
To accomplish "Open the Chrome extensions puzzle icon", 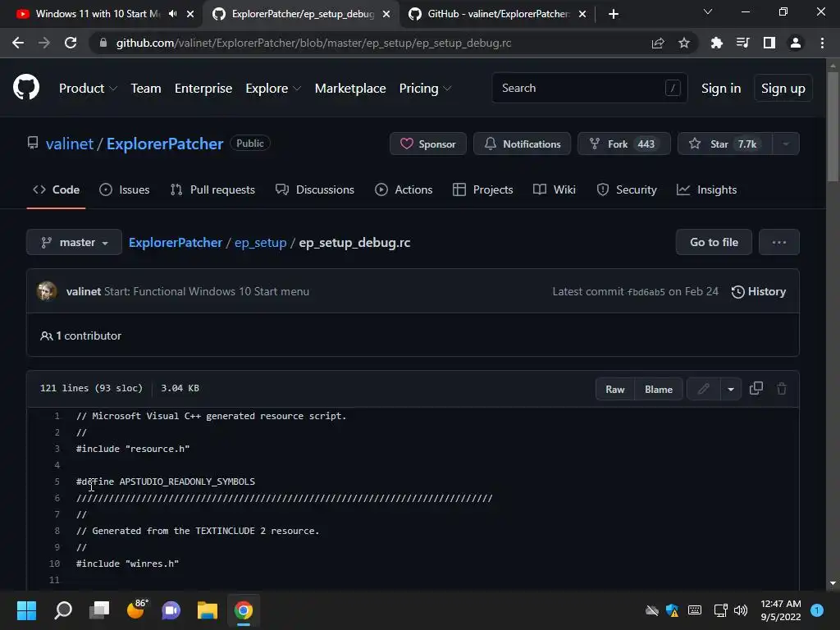I will point(716,43).
